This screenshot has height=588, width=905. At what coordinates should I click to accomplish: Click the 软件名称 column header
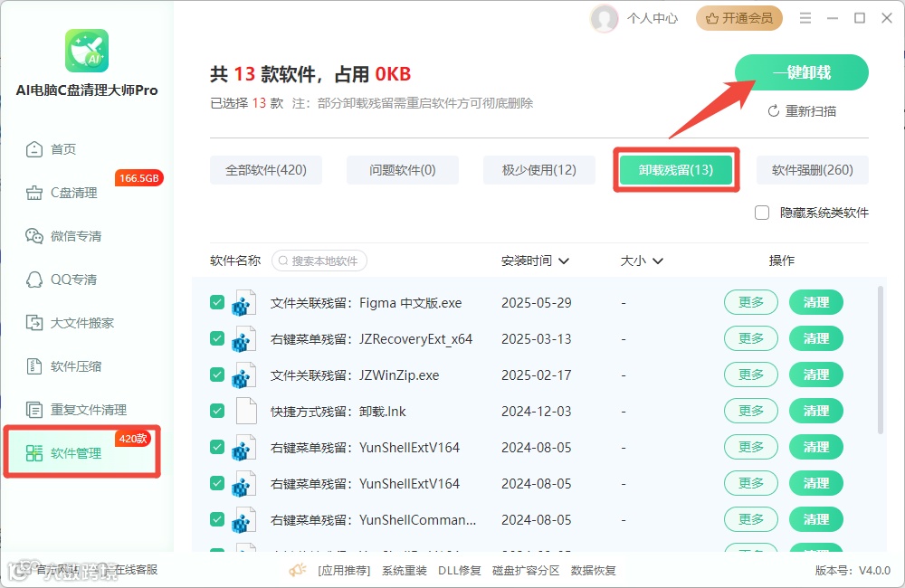coord(235,261)
